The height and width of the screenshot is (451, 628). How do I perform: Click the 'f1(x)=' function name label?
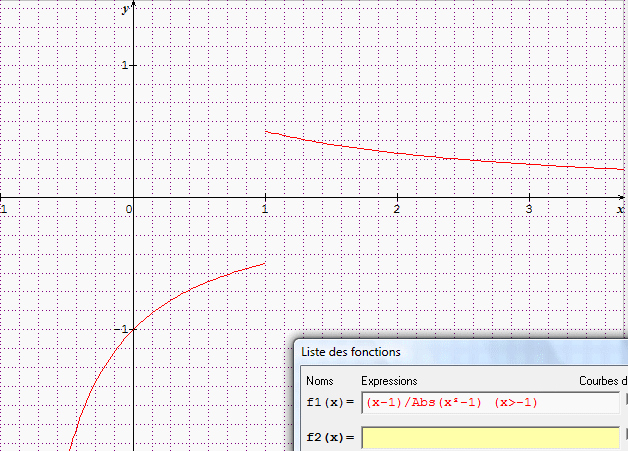pos(330,402)
